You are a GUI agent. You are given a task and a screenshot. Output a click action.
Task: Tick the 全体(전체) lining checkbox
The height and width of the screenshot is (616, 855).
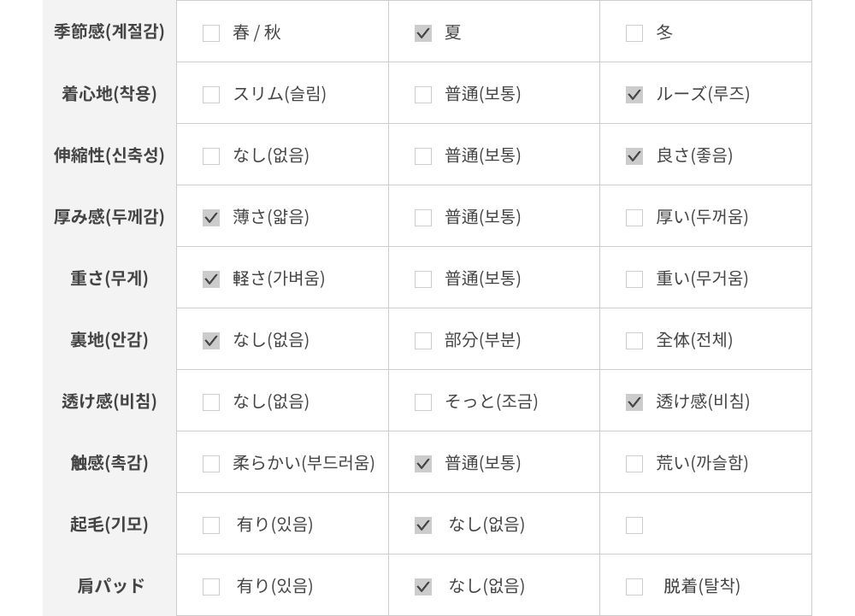coord(634,341)
